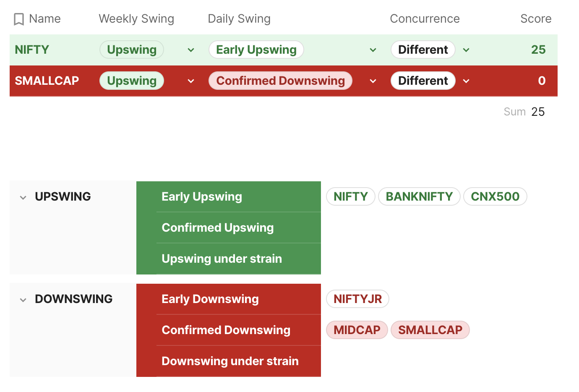Screen dimensions: 579x392
Task: Open the NIFTYJR tag
Action: coord(357,299)
